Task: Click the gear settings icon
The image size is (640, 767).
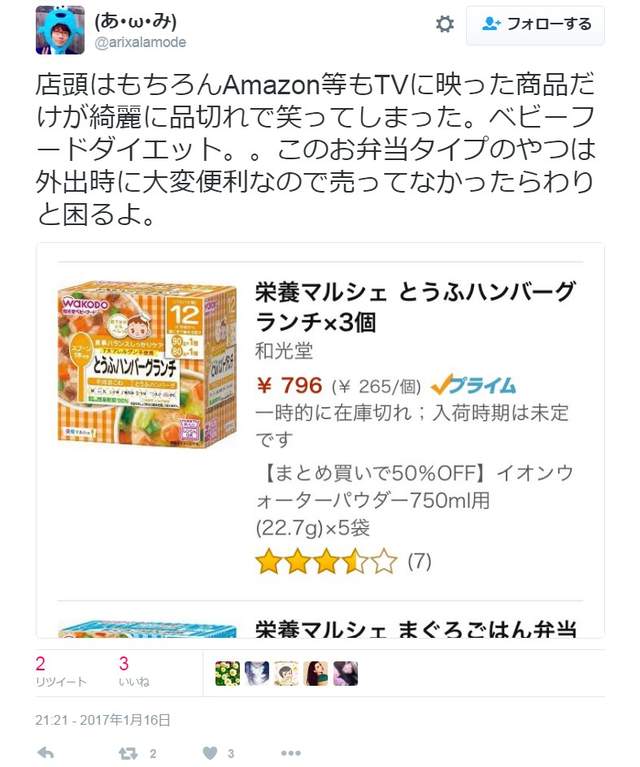Action: [x=444, y=24]
